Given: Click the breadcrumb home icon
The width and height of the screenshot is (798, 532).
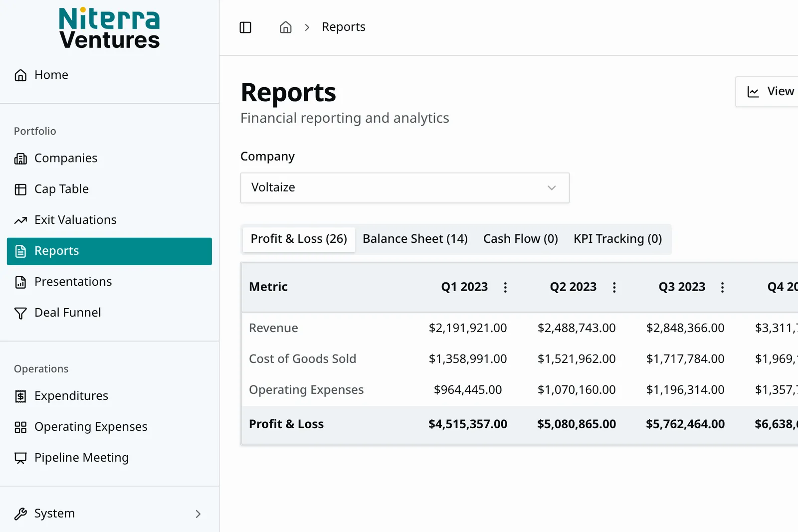Looking at the screenshot, I should point(285,27).
